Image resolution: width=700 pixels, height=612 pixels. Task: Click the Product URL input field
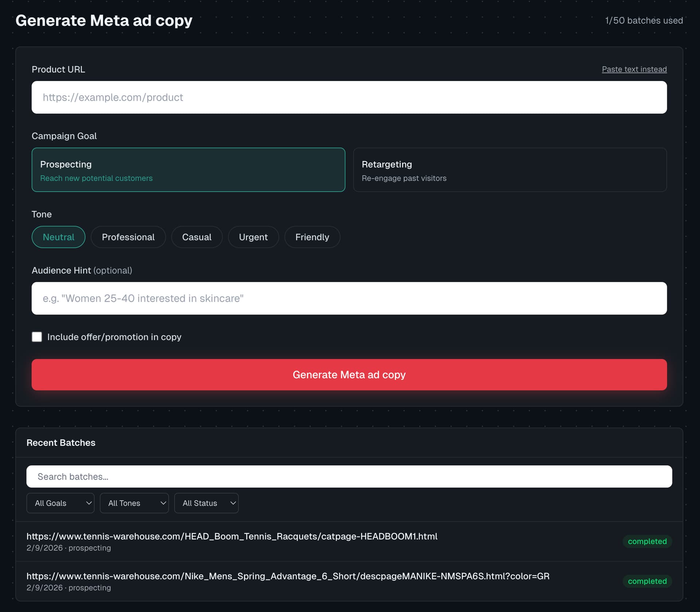point(349,97)
